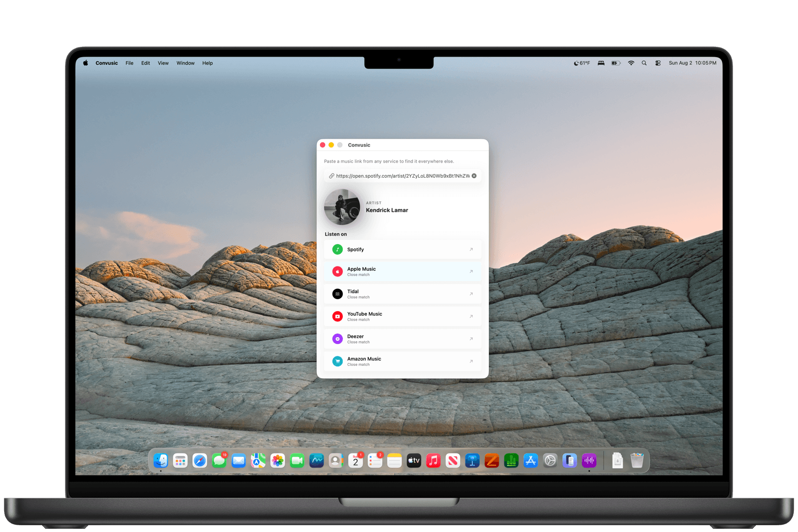This screenshot has width=798, height=532.
Task: Open the Window menu
Action: coord(185,63)
